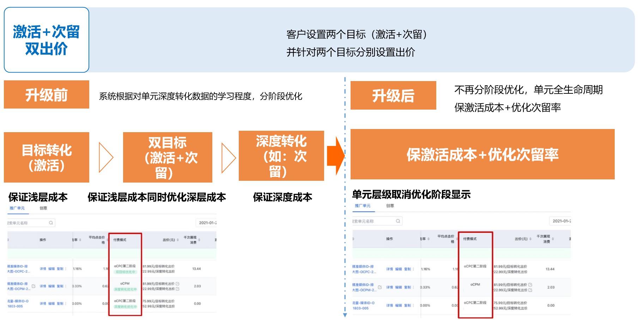Open unit 流量-媒体ID-O 1803-005 in 升级后 table
This screenshot has height=320, width=644.
tap(363, 306)
